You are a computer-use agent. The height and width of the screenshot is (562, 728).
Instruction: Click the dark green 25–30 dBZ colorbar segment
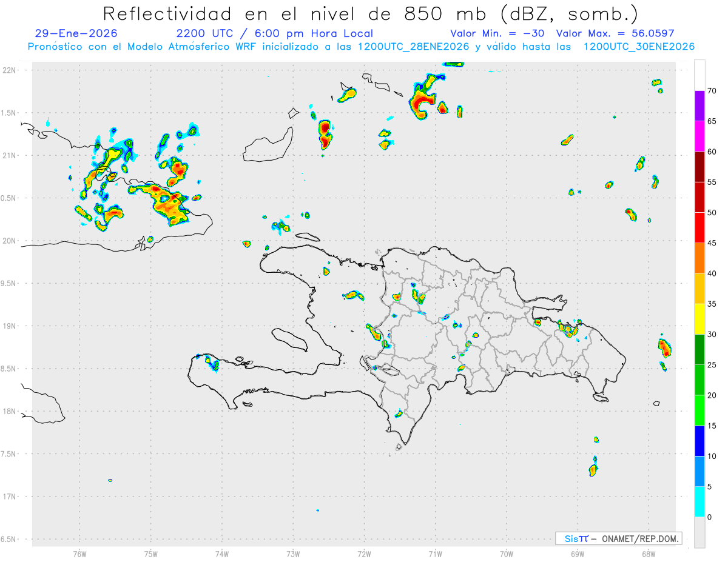point(699,350)
